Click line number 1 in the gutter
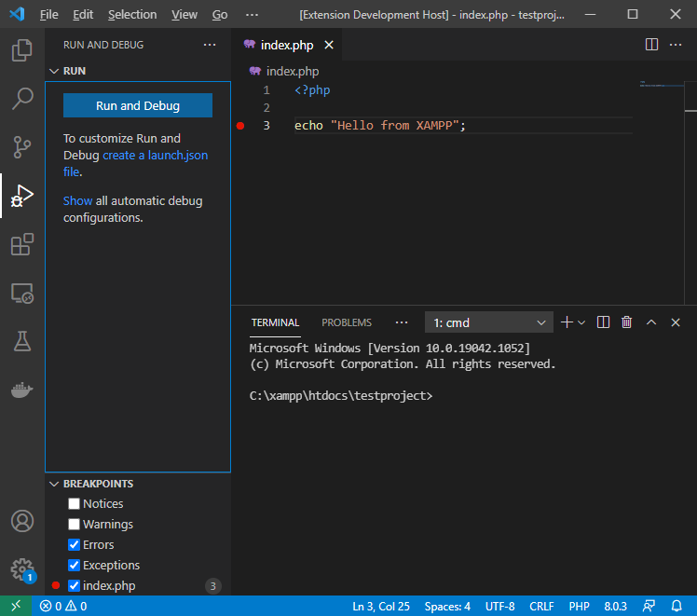The height and width of the screenshot is (616, 697). 266,90
